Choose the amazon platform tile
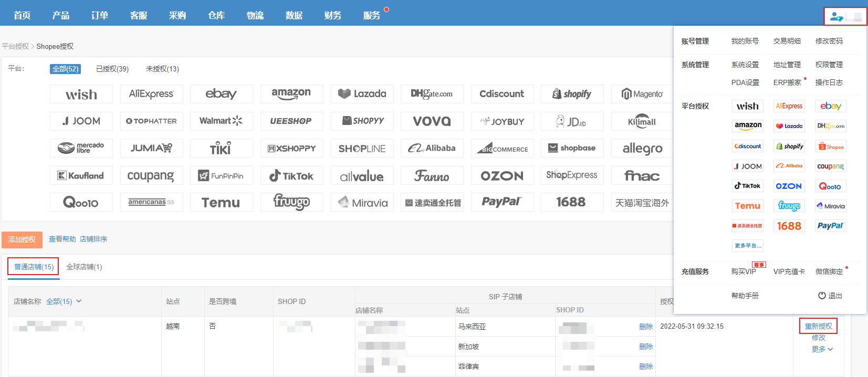The image size is (868, 377). click(291, 94)
